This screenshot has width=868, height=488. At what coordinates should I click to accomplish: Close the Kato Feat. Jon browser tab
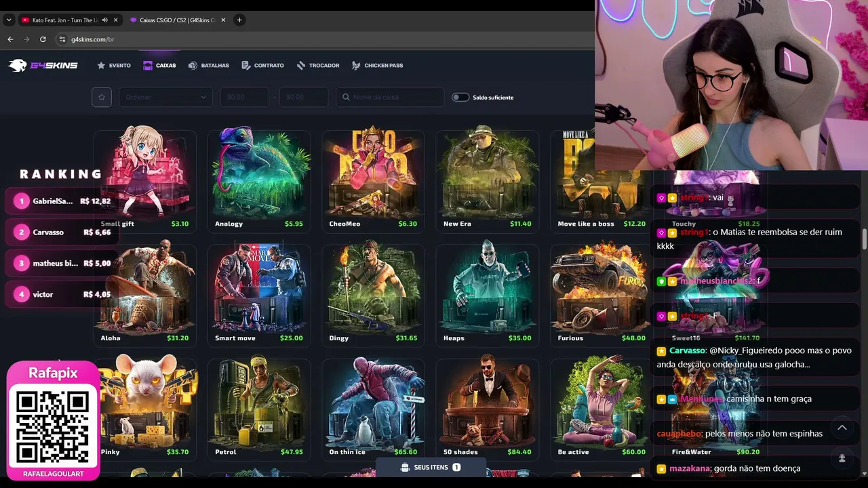point(115,20)
